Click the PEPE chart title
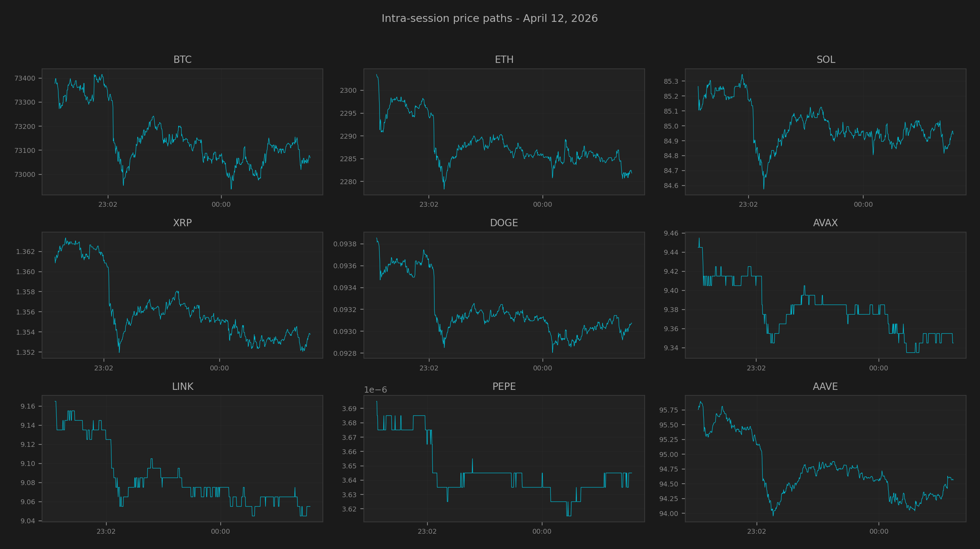Screen dimensions: 980x549 click(504, 386)
